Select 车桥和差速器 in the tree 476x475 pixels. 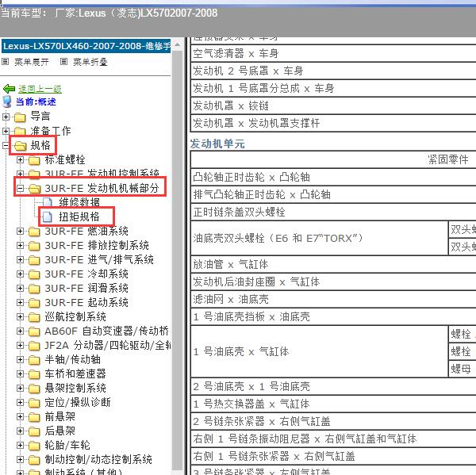tap(75, 374)
